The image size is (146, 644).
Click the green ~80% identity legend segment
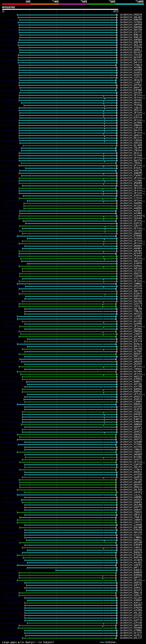101,4
